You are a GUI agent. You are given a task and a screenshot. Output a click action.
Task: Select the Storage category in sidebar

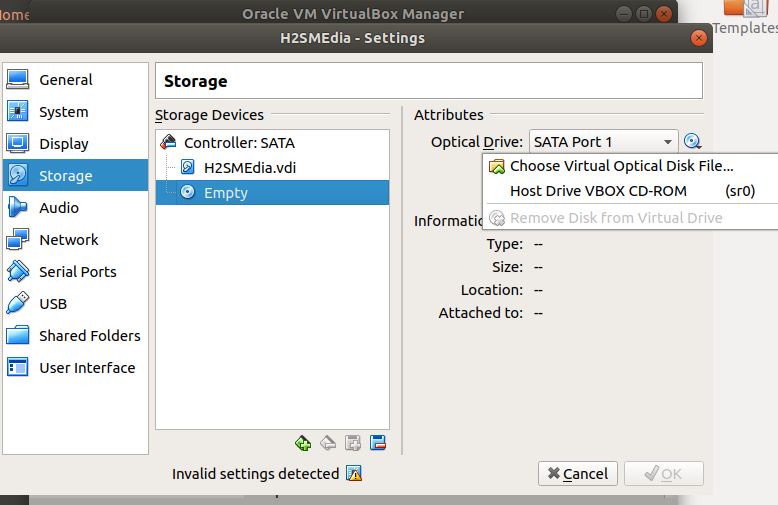75,175
